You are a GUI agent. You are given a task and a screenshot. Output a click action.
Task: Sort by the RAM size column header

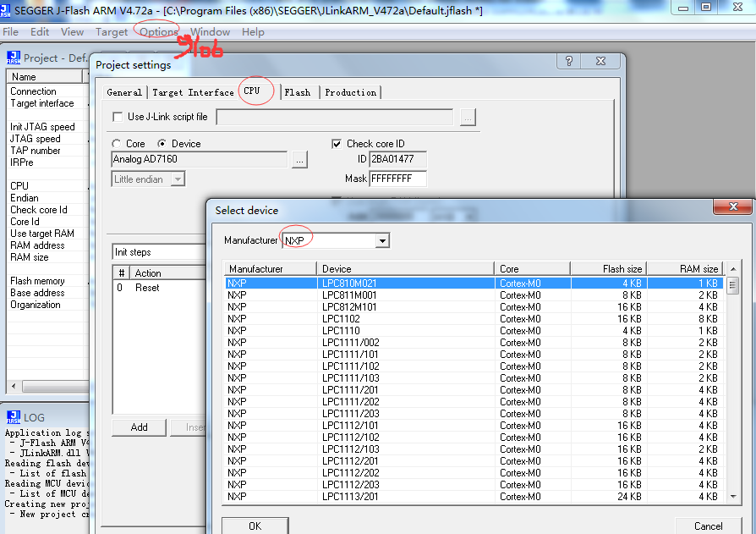point(685,268)
